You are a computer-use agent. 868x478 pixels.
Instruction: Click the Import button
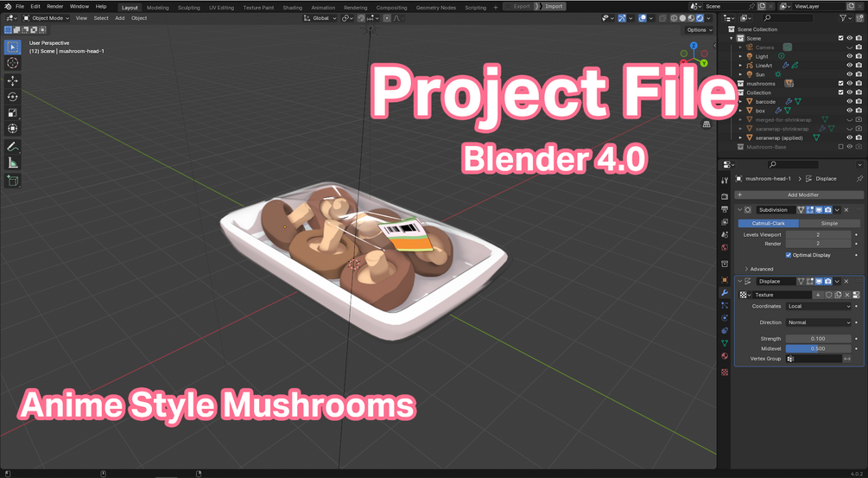click(x=548, y=7)
